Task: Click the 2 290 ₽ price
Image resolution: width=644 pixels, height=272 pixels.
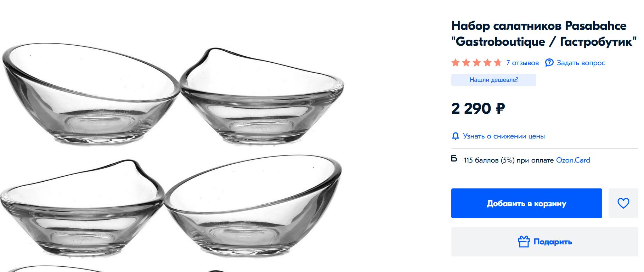Action: tap(478, 108)
